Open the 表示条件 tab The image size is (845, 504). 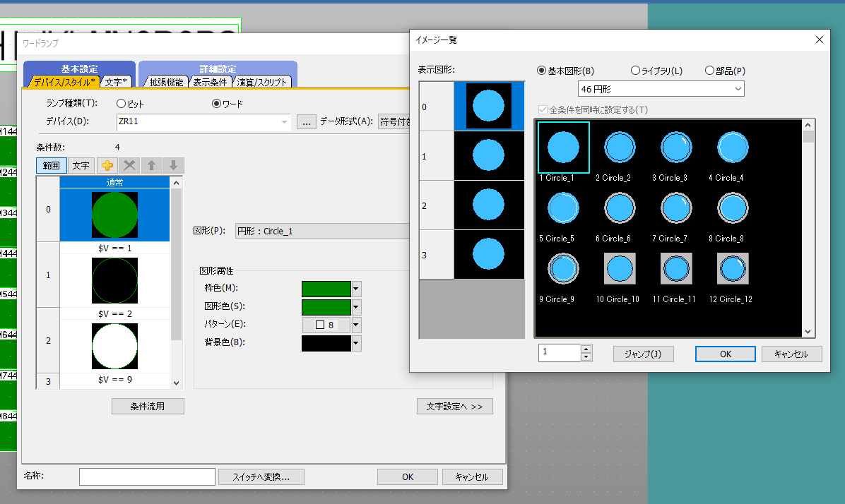coord(210,82)
